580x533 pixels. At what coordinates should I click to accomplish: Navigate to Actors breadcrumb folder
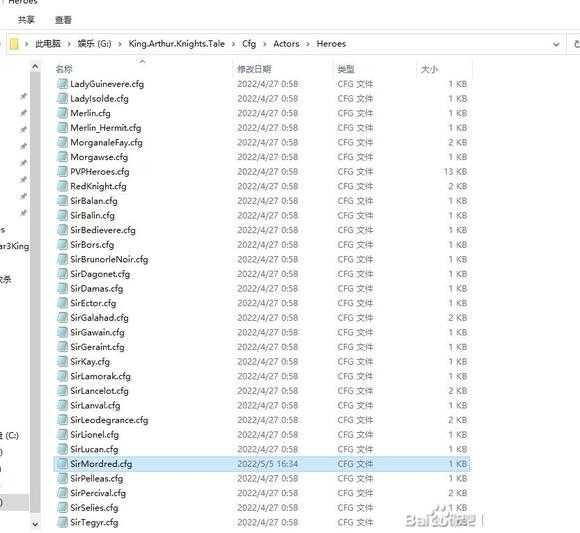[286, 44]
